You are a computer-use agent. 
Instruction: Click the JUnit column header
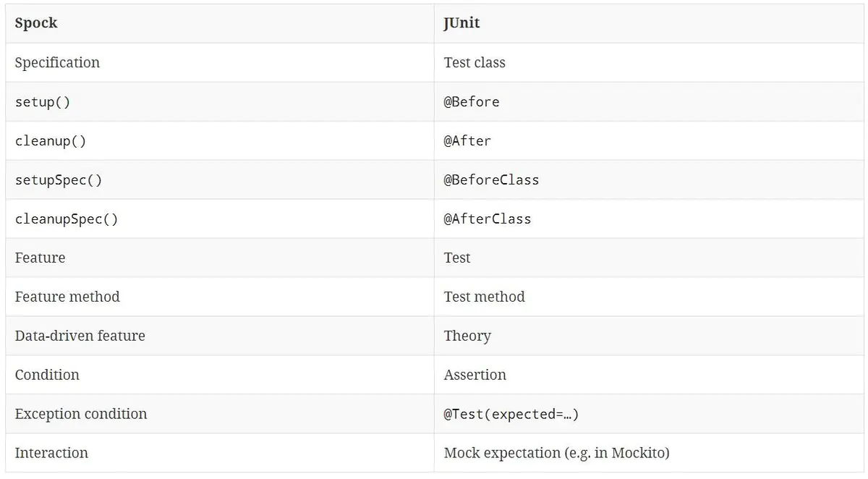[461, 23]
